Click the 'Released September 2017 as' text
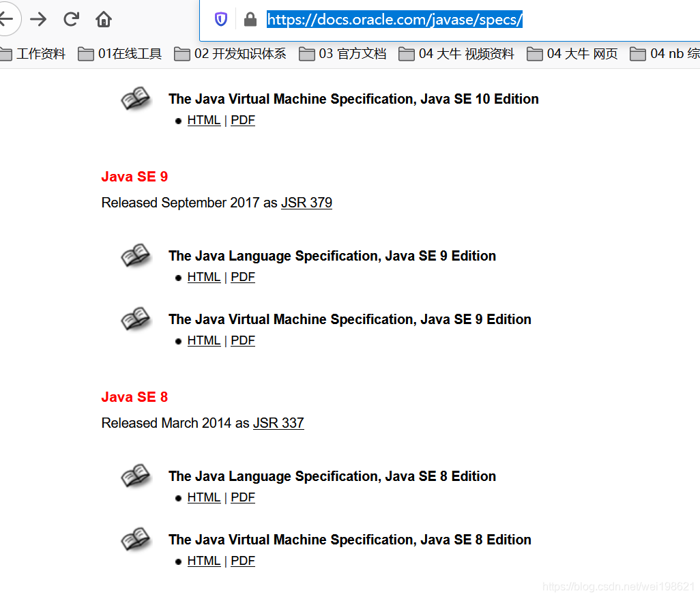This screenshot has width=700, height=599. pyautogui.click(x=189, y=203)
